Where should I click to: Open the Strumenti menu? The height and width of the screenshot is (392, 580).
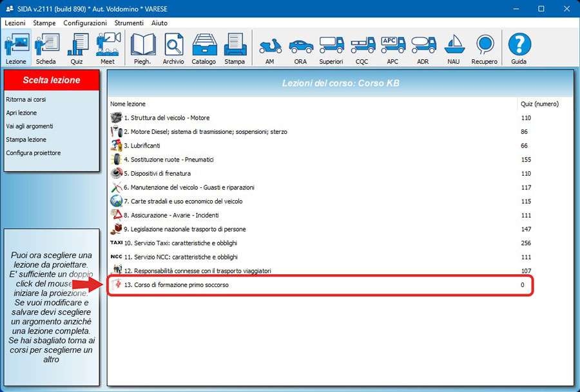[129, 23]
